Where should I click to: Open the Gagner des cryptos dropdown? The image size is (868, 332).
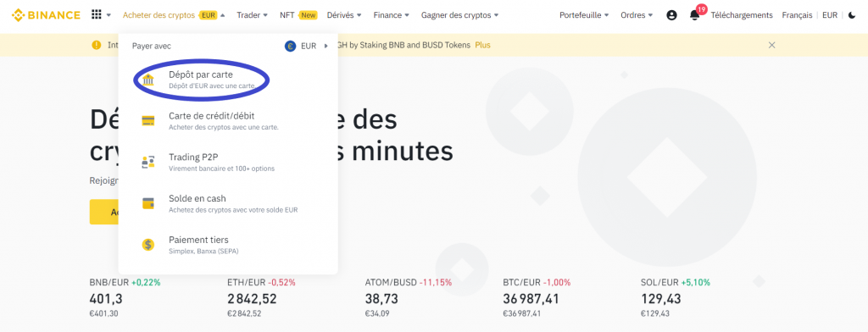tap(459, 15)
